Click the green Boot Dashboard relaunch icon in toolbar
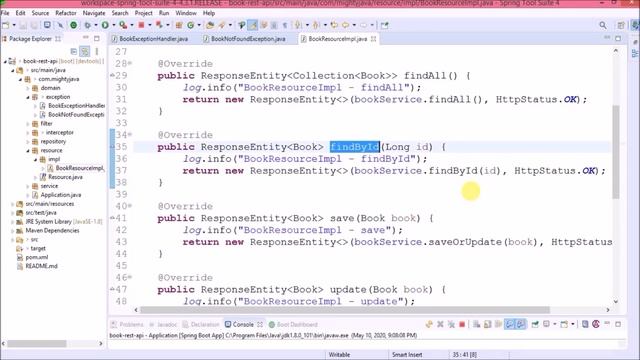Image resolution: width=640 pixels, height=360 pixels. [73, 25]
